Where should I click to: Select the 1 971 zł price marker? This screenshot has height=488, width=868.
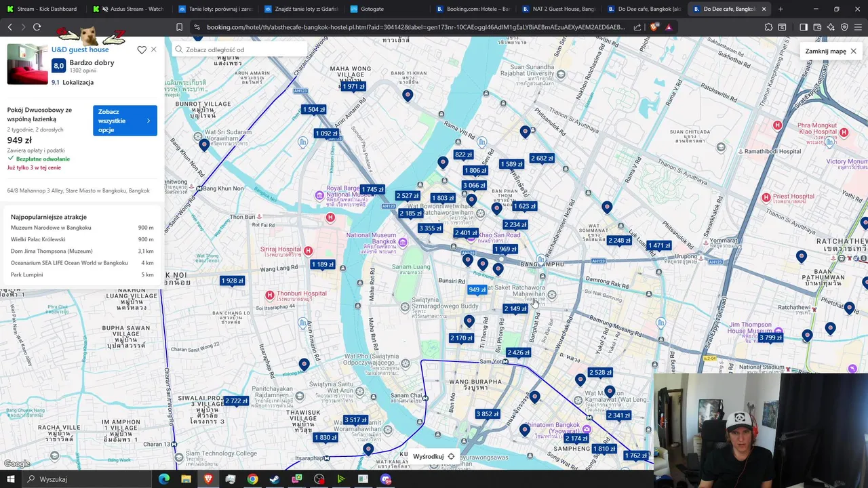pyautogui.click(x=353, y=87)
